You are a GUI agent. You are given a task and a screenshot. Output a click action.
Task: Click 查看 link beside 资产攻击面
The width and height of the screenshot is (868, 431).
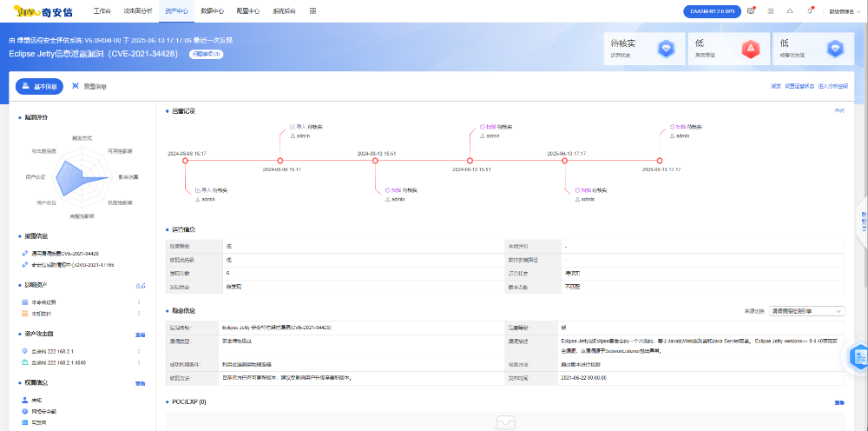[141, 335]
